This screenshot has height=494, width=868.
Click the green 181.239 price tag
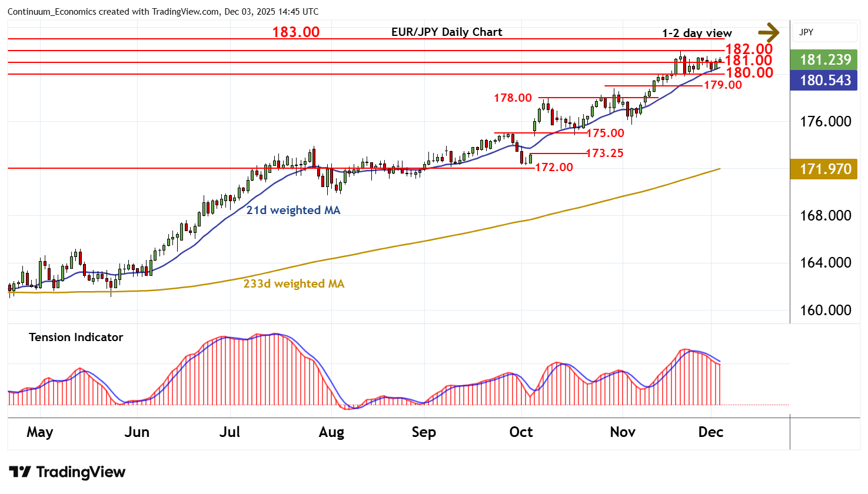click(825, 59)
